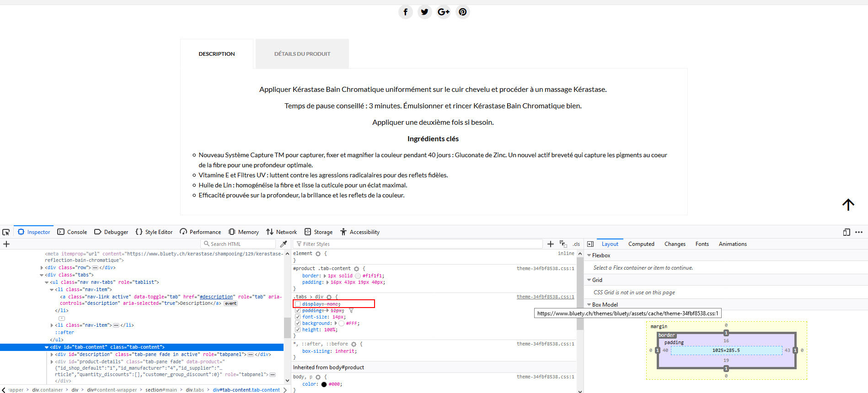The width and height of the screenshot is (868, 393).
Task: Open the Debugger tab
Action: pyautogui.click(x=111, y=232)
